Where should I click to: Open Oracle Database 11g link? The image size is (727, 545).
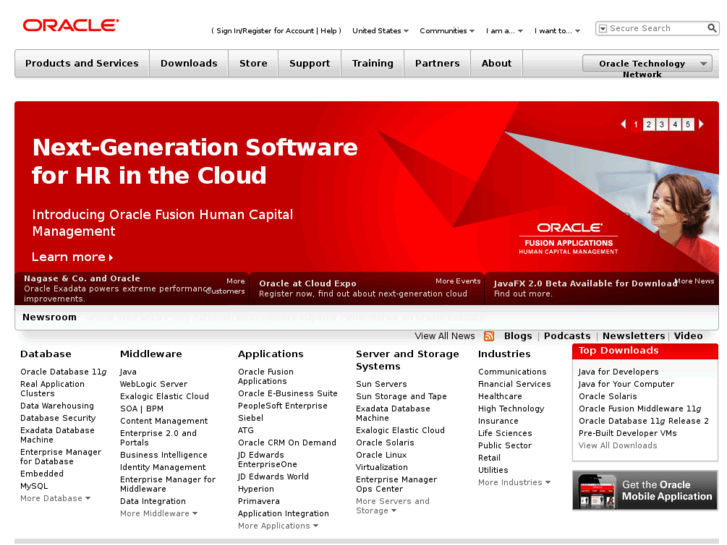click(63, 372)
